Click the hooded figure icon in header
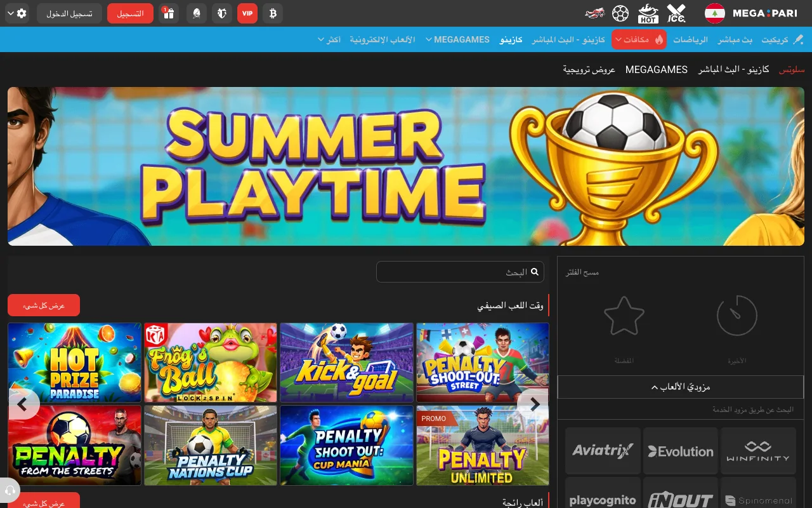Viewport: 812px width, 508px height. (x=196, y=13)
